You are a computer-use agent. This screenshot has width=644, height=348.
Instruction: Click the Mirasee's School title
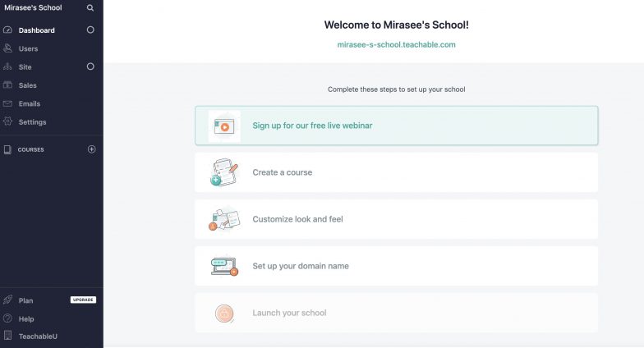(33, 7)
